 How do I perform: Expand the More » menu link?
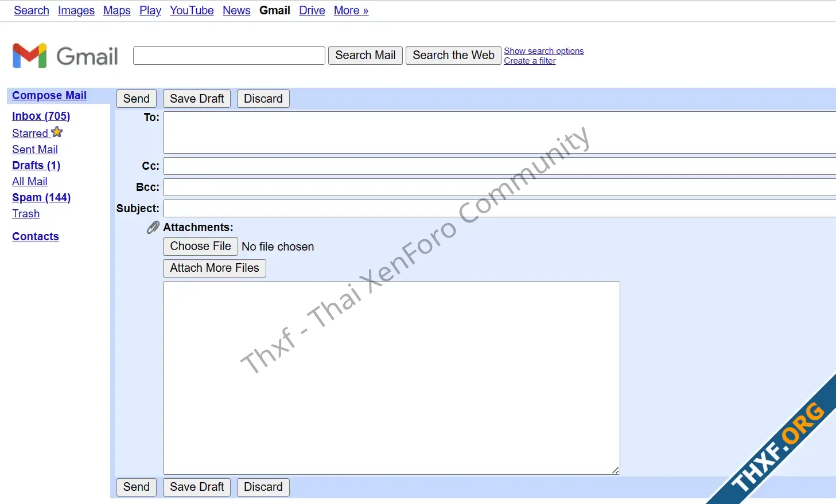click(351, 10)
